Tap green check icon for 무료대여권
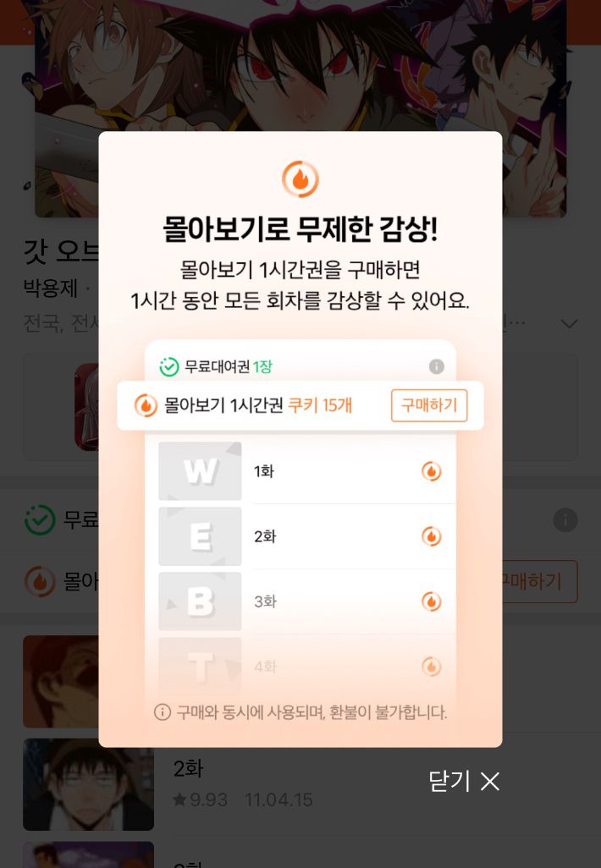Screen dimensions: 601x868 coord(169,366)
